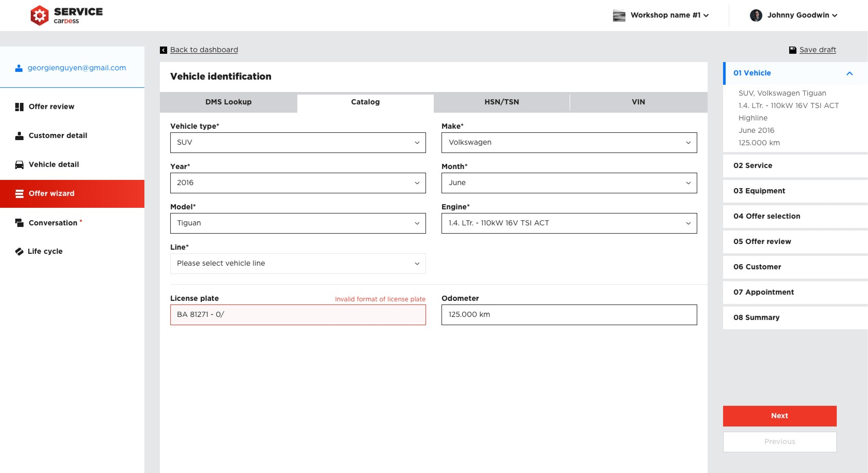Open Life cycle in the sidebar
Viewport: 868px width, 473px height.
pyautogui.click(x=72, y=251)
